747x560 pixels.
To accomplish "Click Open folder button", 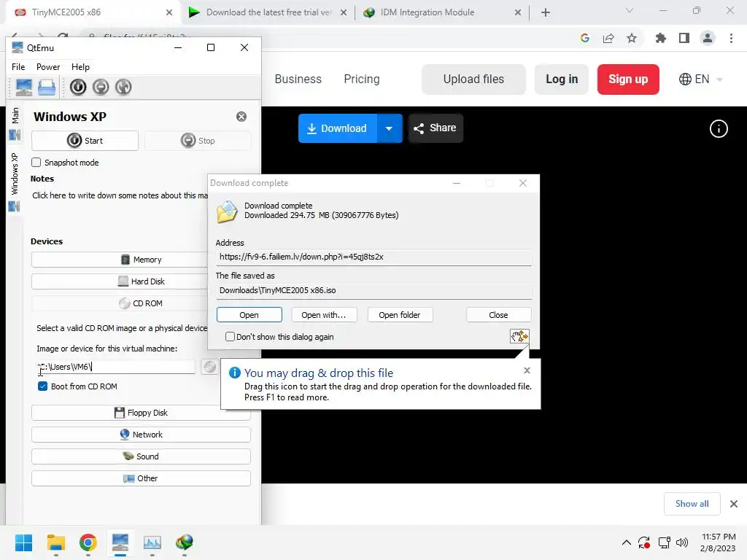I will click(400, 315).
